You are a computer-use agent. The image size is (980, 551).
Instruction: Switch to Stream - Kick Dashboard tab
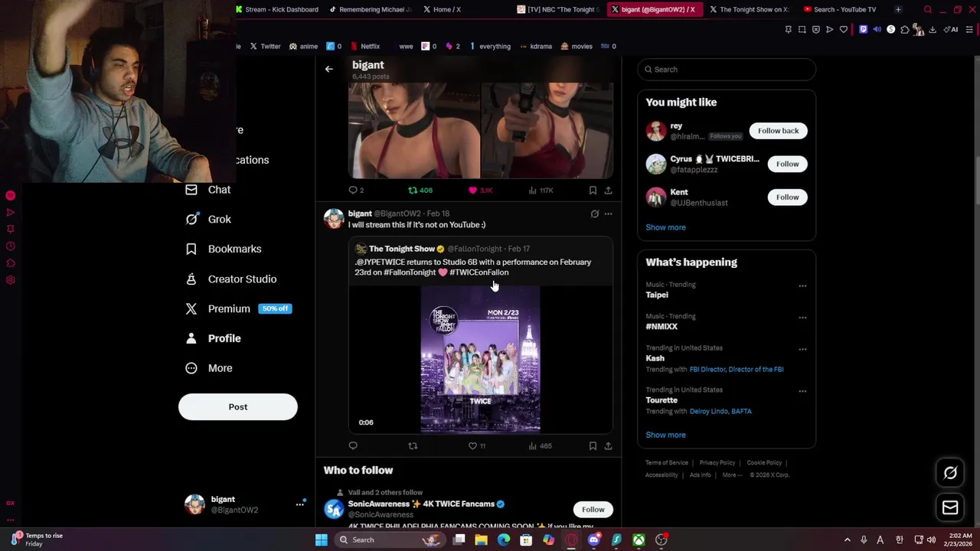tap(277, 9)
